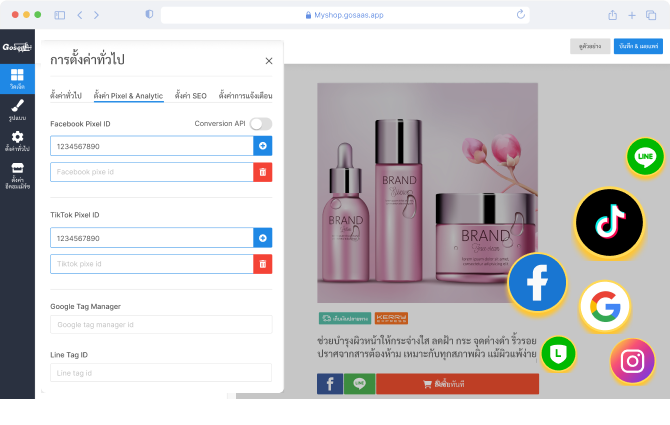
Task: Enable the Conversion API toggle
Action: click(x=261, y=124)
